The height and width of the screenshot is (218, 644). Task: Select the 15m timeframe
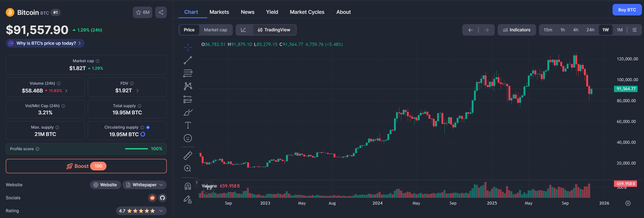tap(548, 30)
